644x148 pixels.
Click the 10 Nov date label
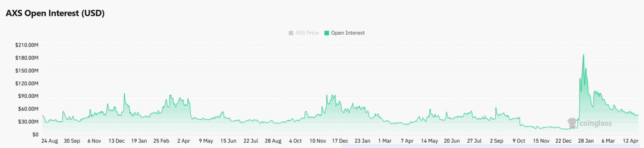318,141
